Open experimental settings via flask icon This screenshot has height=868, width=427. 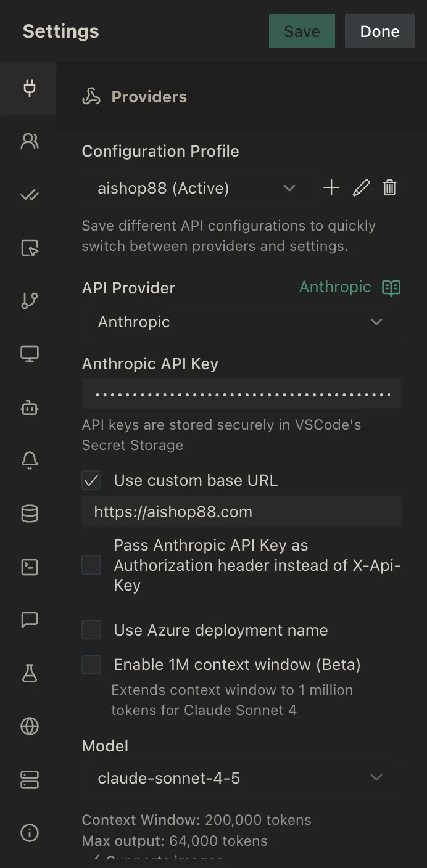[28, 673]
